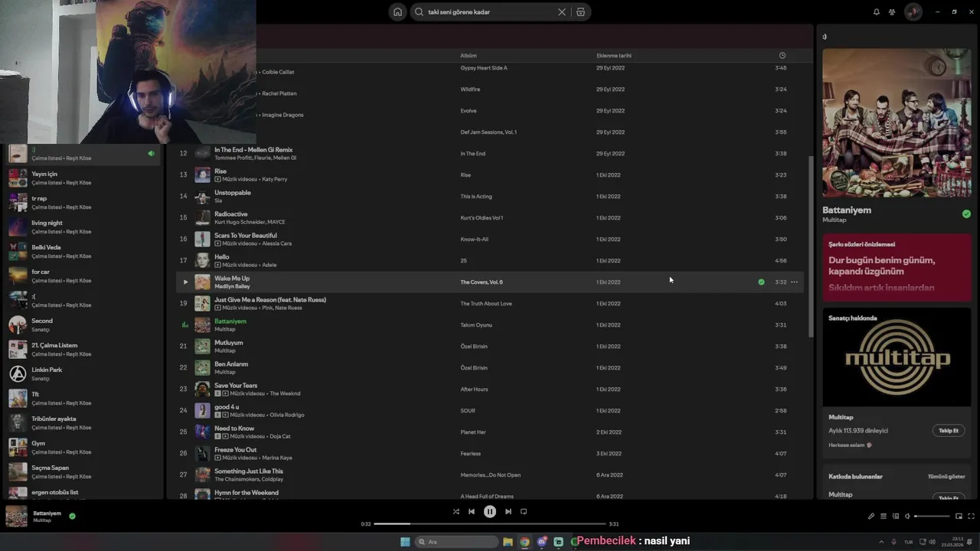Toggle liked check in bottom now-playing bar
Screen dimensions: 980x551
click(72, 516)
